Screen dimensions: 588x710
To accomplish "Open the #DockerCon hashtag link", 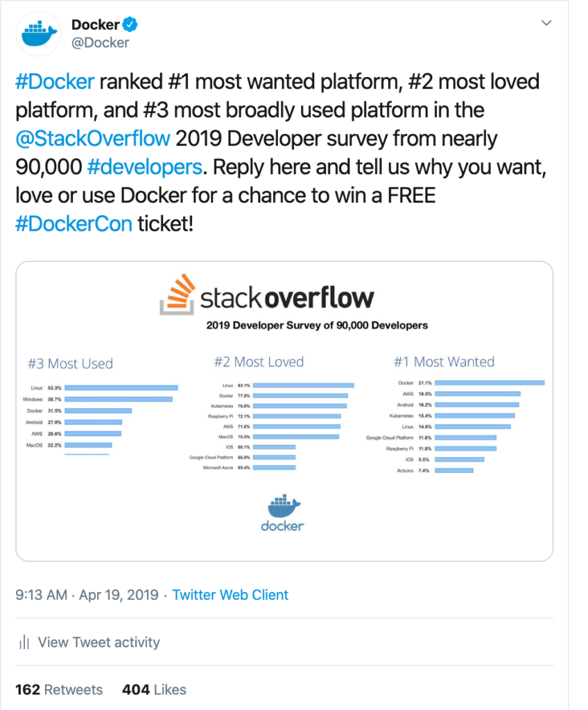I will (73, 223).
